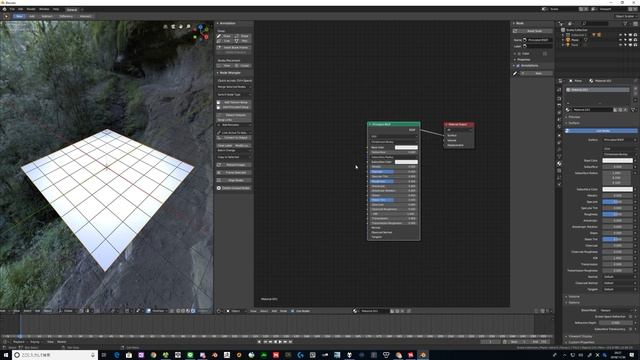Toggle the Use Nodes checkbox in node header
Screen dimensions: 640x360
click(x=293, y=311)
